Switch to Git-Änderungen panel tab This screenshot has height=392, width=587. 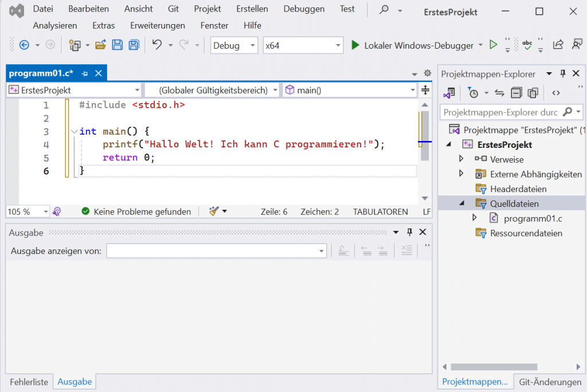(550, 382)
